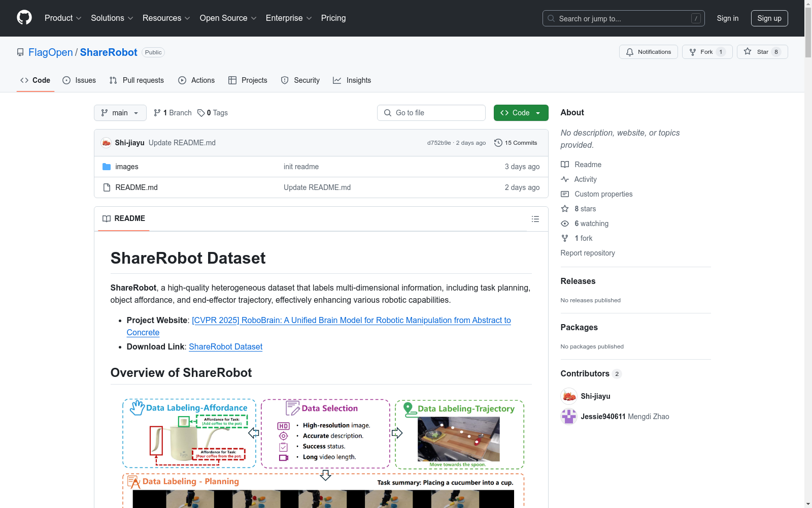Open the Product dropdown menu
The height and width of the screenshot is (508, 812).
coord(63,18)
